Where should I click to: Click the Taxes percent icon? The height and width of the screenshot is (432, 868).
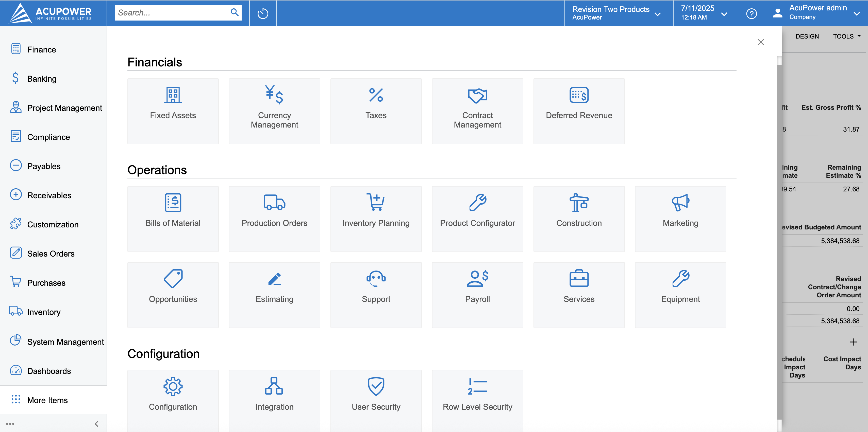(x=376, y=95)
